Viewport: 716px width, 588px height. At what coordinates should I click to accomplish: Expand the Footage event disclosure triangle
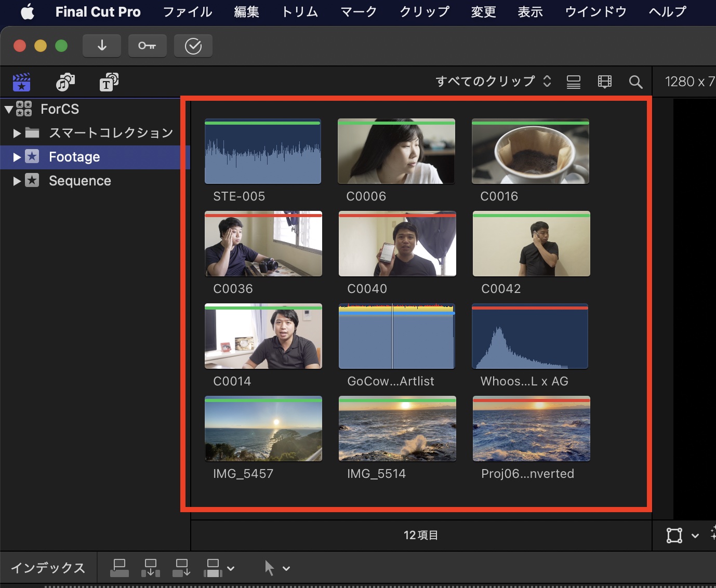(x=17, y=157)
